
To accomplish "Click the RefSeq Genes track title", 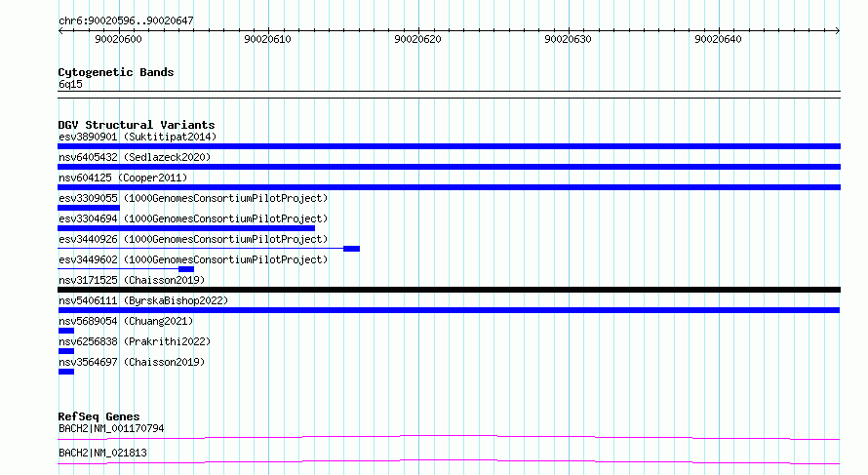I will pos(99,416).
